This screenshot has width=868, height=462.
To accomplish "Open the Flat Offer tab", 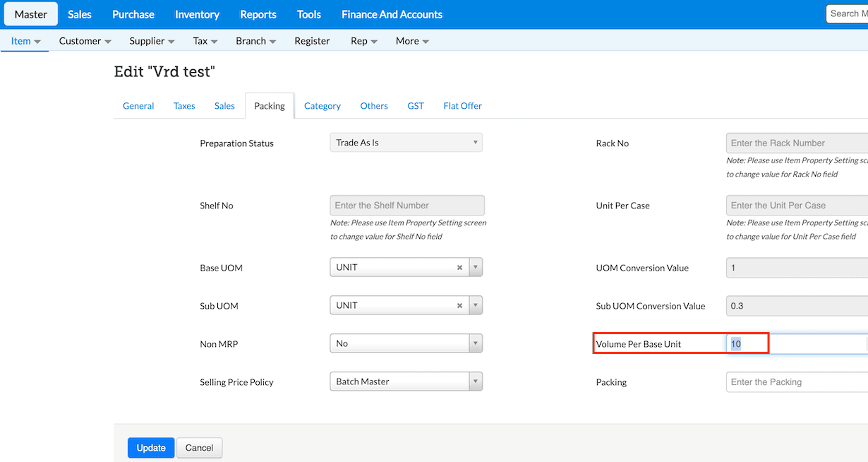I will tap(462, 106).
